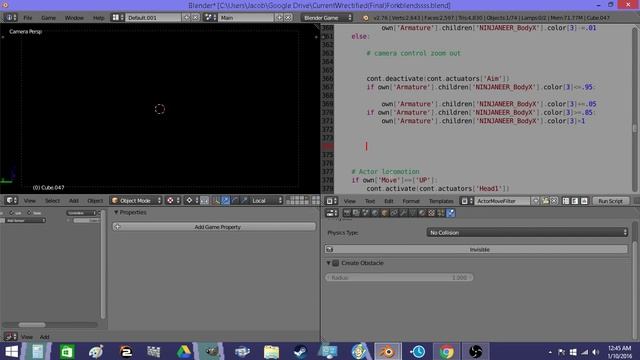Toggle the viewport layer buttons grid
Screen dimensions: 640x360
click(x=297, y=200)
